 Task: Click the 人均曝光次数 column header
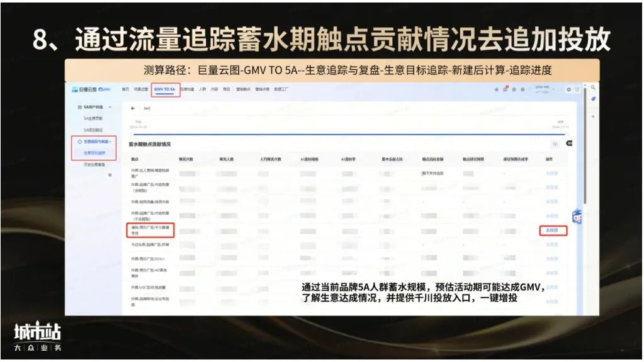270,159
